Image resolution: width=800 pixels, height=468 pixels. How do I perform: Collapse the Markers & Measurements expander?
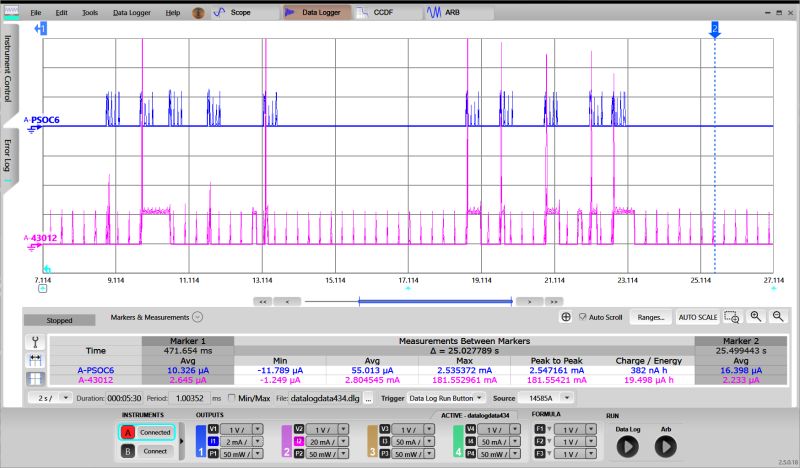pos(197,317)
